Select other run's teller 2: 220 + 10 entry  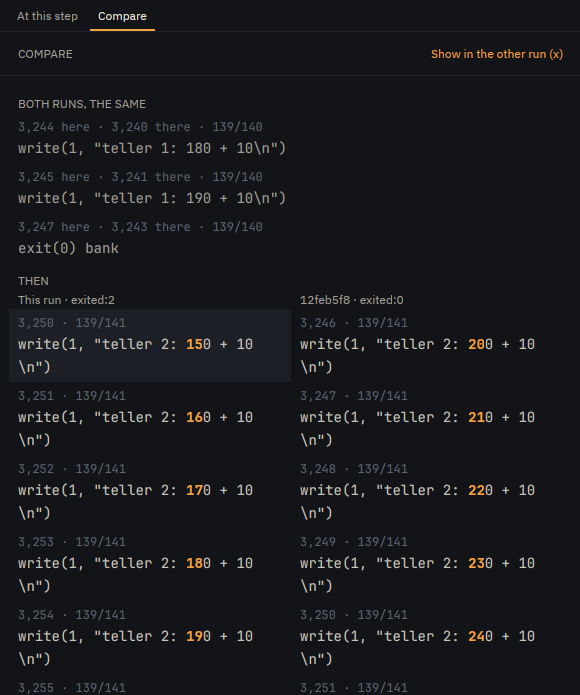tap(432, 492)
